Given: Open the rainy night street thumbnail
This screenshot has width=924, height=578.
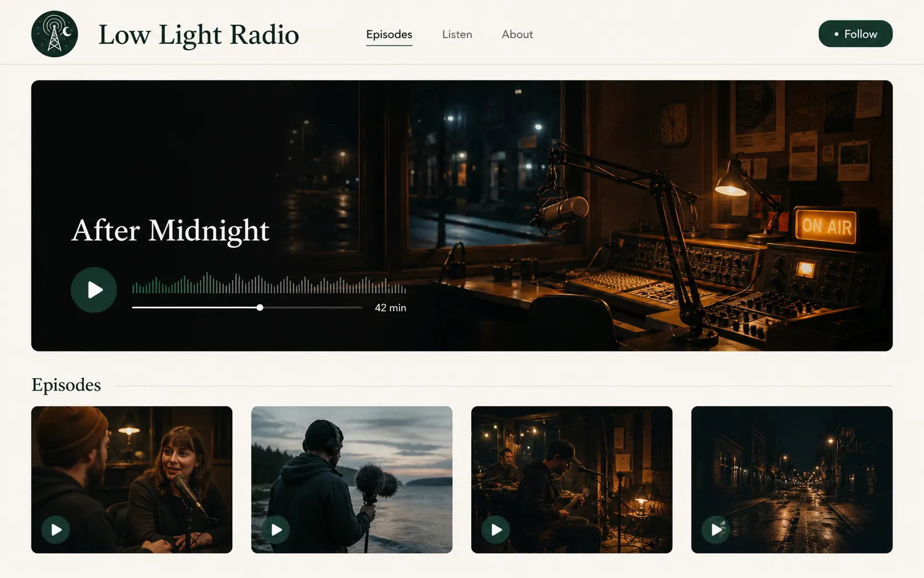Looking at the screenshot, I should pyautogui.click(x=792, y=480).
